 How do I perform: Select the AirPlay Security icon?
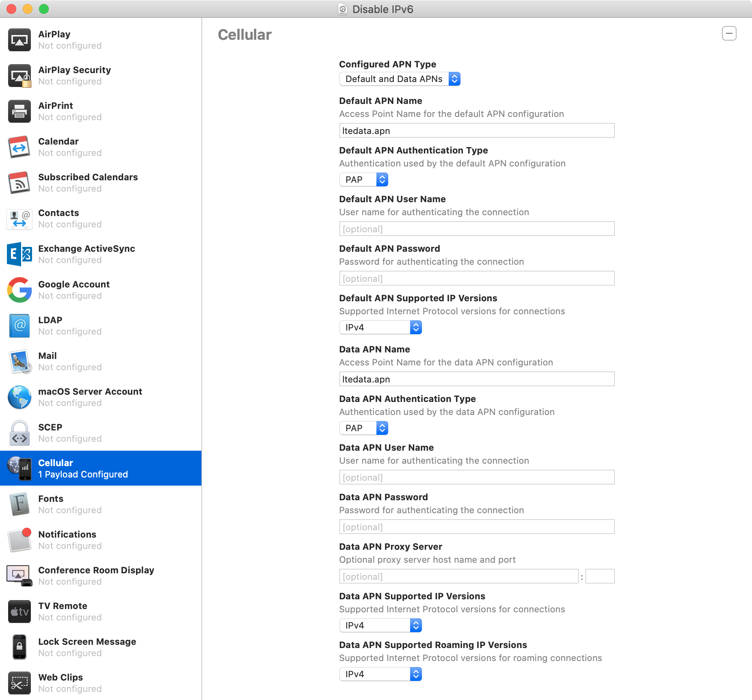click(x=19, y=76)
